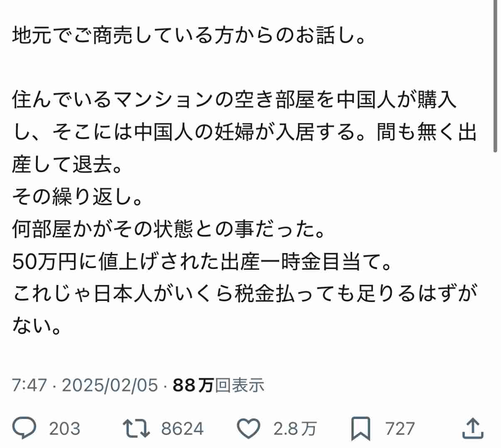Open the reply speech bubble icon
Viewport: 501px width, 448px height.
pos(24,428)
